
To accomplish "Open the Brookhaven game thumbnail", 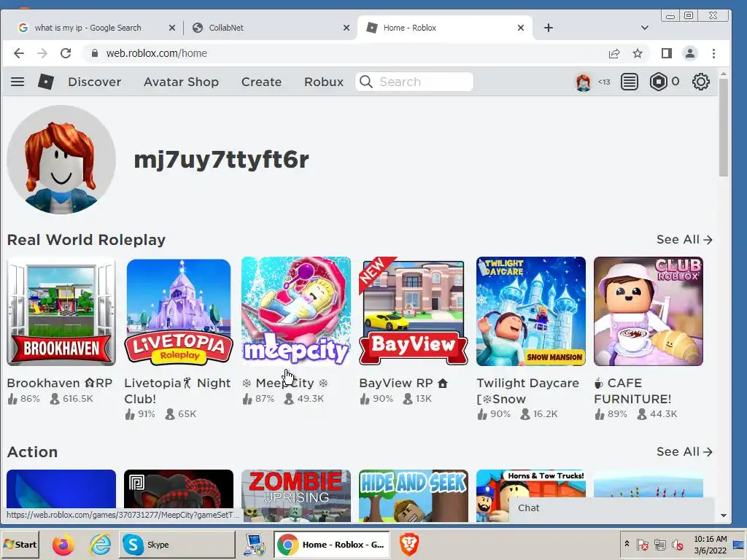I will coord(61,311).
